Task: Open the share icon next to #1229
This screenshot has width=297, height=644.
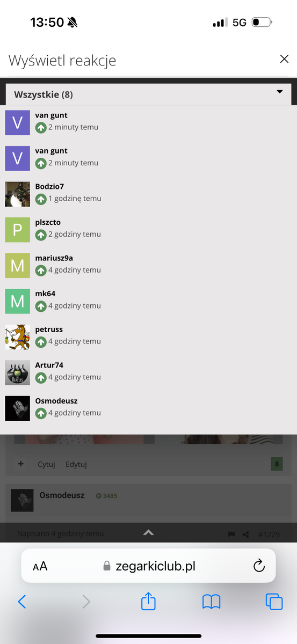Action: pyautogui.click(x=245, y=534)
